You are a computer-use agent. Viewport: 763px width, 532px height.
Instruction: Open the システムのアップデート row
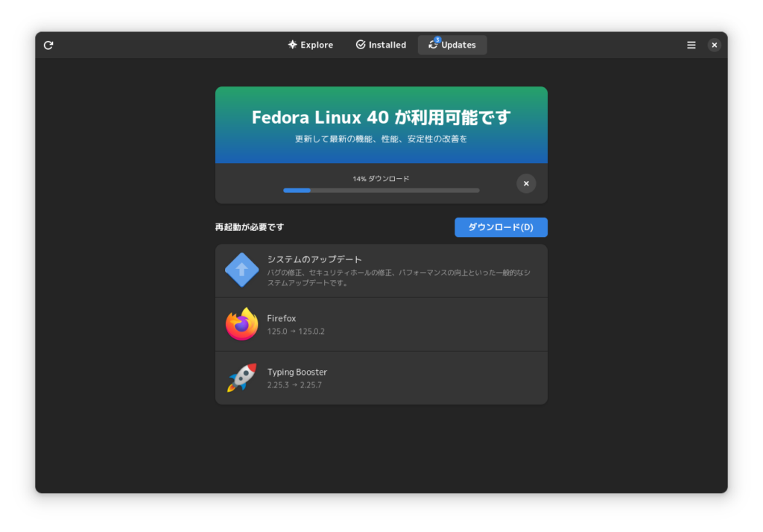pos(381,270)
